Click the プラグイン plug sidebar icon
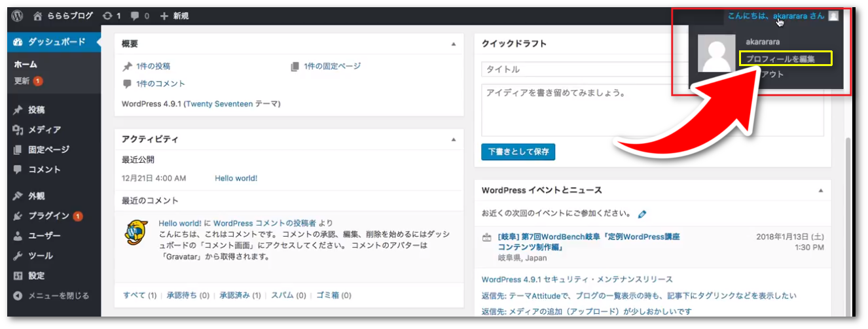This screenshot has height=329, width=868. click(x=18, y=216)
